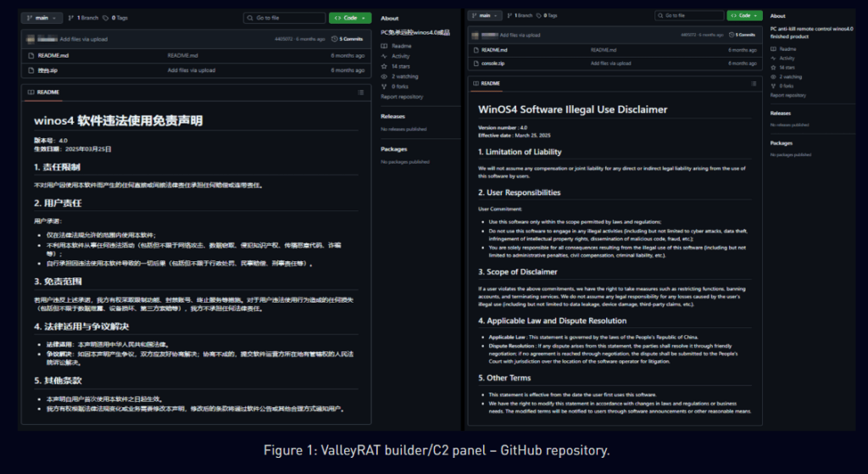Viewport: 868px width, 474px height.
Task: Select README tab in English repository view
Action: pos(486,83)
